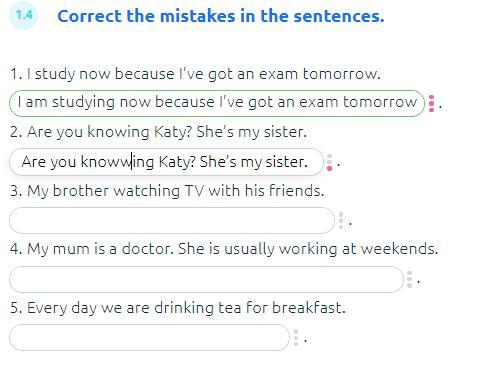
Task: Click the grey dots icon beside answer five
Action: pyautogui.click(x=296, y=337)
